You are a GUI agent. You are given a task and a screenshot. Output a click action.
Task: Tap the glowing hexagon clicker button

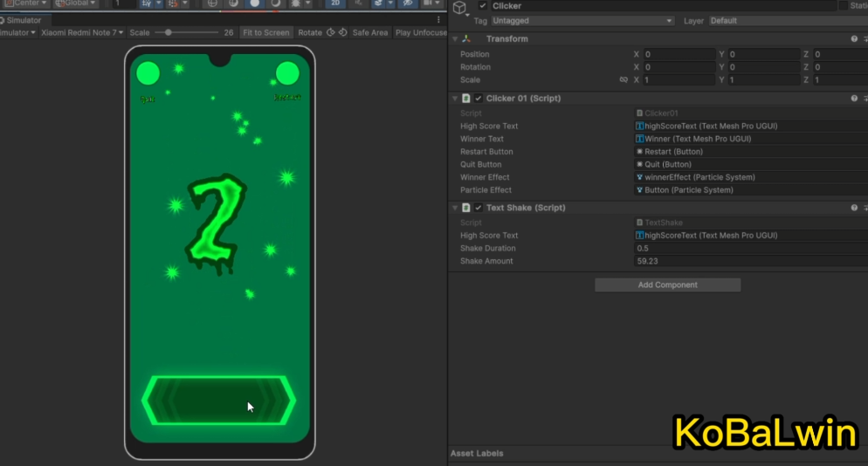pos(218,401)
